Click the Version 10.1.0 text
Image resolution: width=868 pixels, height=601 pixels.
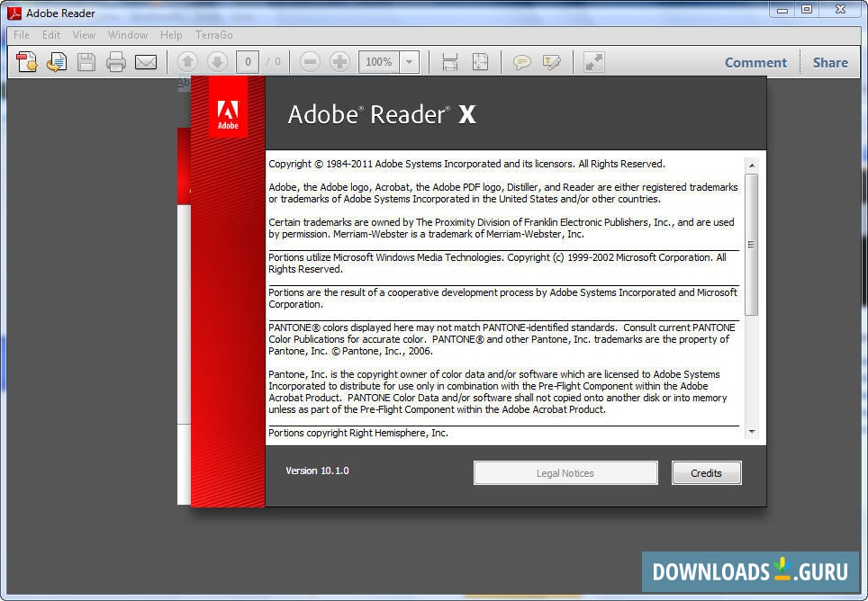(317, 471)
